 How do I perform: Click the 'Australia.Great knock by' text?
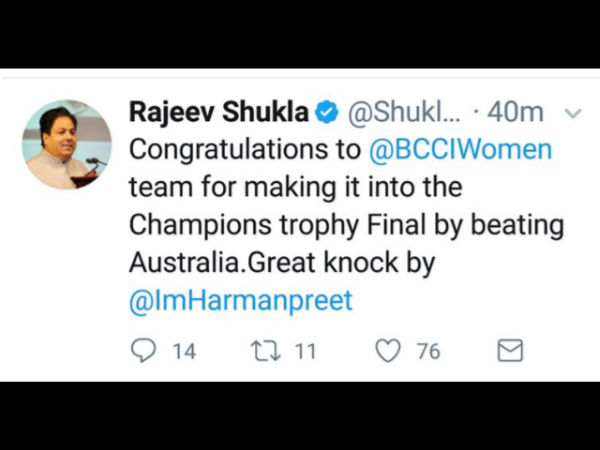[282, 263]
